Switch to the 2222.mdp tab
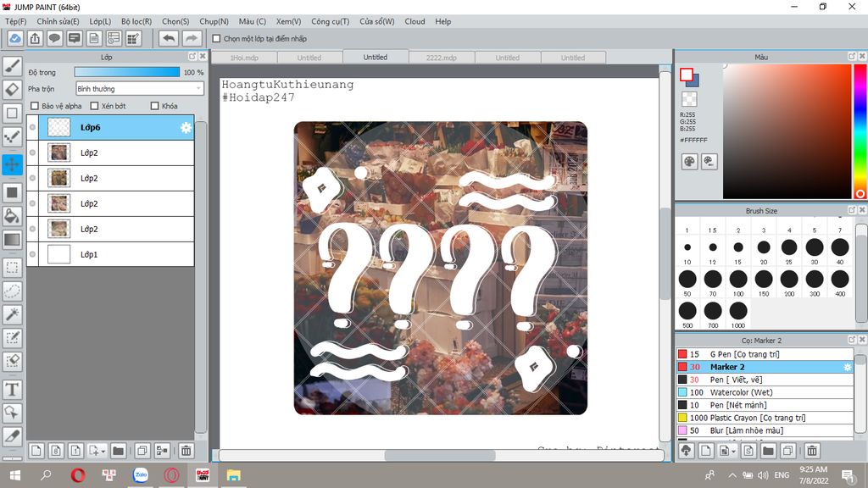This screenshot has width=868, height=488. (x=441, y=58)
